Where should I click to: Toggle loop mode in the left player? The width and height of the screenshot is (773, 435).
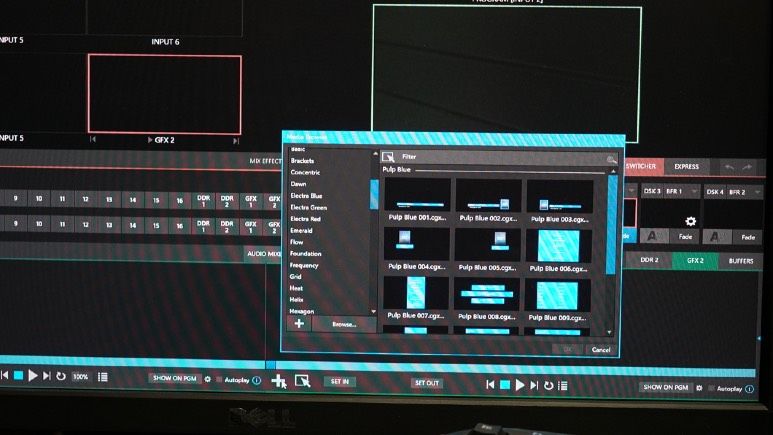click(x=61, y=376)
